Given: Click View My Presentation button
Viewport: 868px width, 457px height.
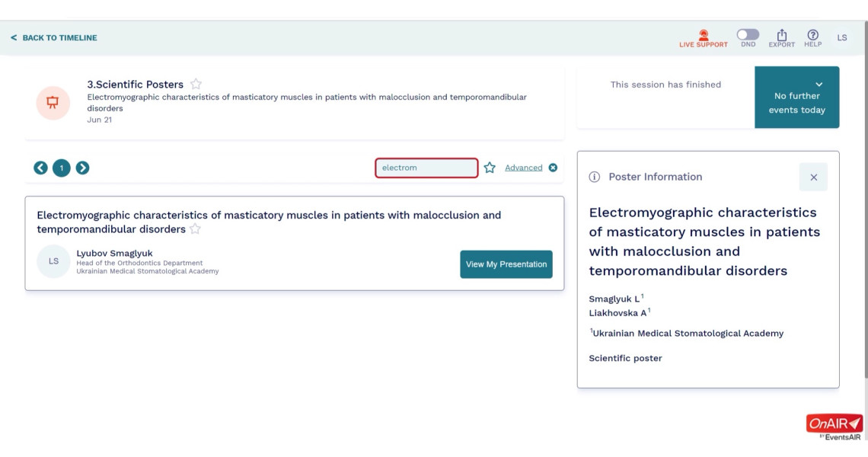Looking at the screenshot, I should coord(506,264).
